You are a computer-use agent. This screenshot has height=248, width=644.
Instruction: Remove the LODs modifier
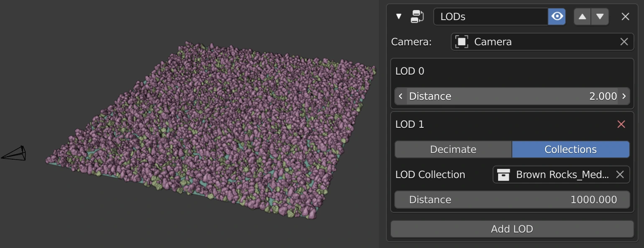[625, 17]
